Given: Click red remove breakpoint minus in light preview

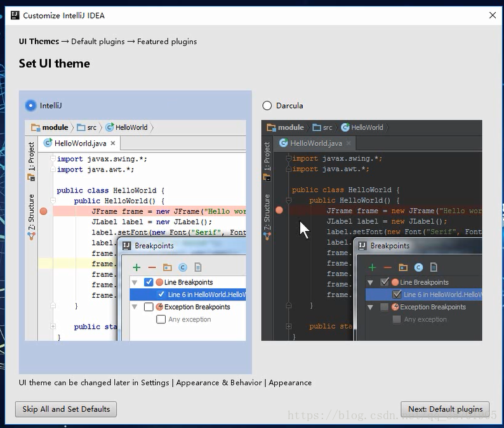Looking at the screenshot, I should [x=152, y=267].
